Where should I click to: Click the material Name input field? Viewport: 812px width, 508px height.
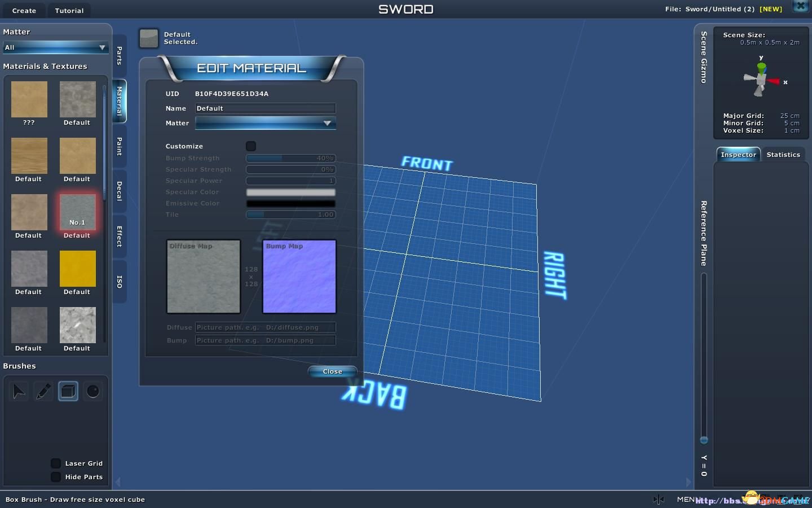click(266, 108)
